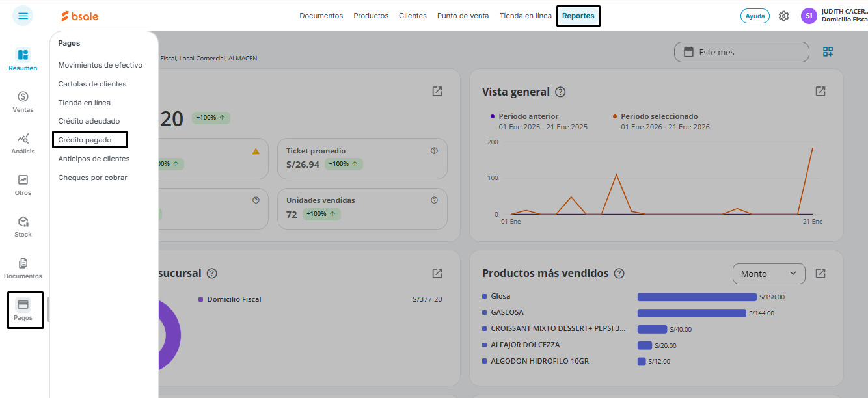Click the Unidades vendidas +100% badge
868x398 pixels.
[x=321, y=214]
